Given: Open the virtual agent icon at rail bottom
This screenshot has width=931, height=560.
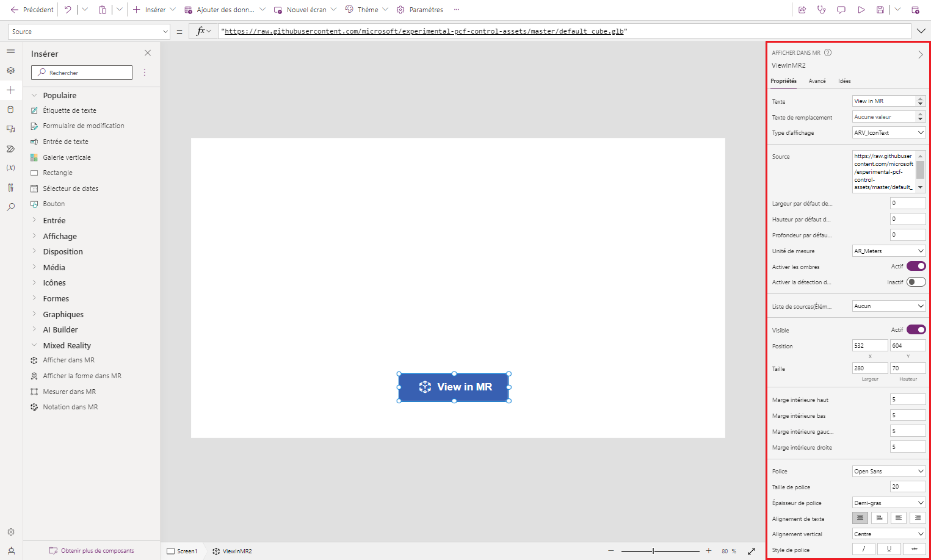Looking at the screenshot, I should coord(10,550).
